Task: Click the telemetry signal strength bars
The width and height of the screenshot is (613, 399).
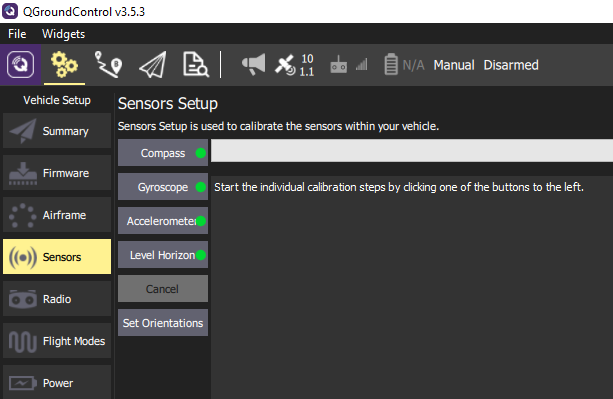Action: [x=362, y=64]
